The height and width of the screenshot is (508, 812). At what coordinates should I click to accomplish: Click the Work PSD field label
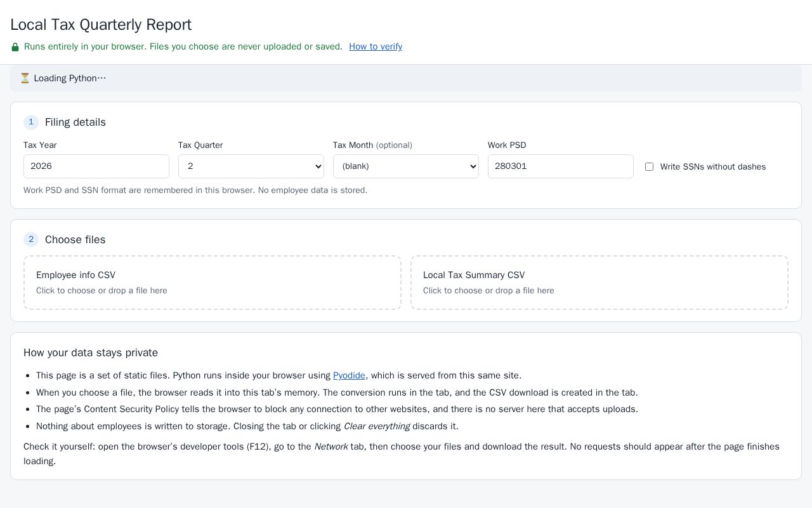tap(507, 145)
